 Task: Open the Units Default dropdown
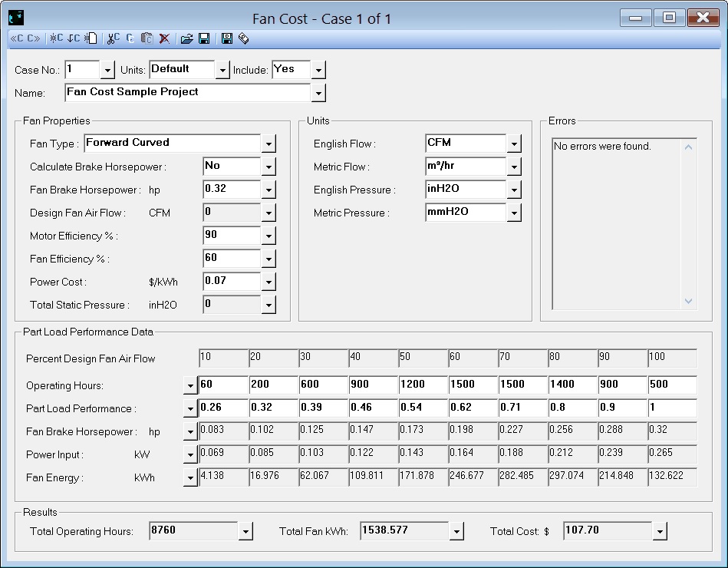(x=222, y=70)
